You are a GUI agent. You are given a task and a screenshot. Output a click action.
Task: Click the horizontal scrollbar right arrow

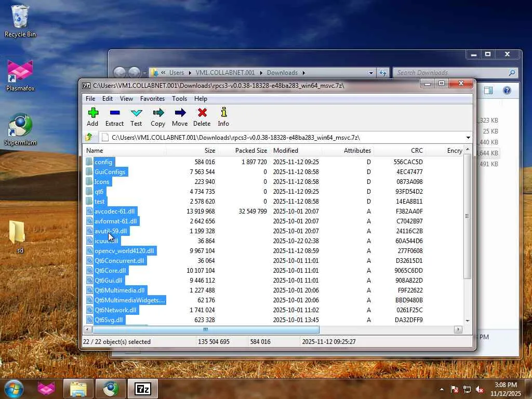click(458, 329)
